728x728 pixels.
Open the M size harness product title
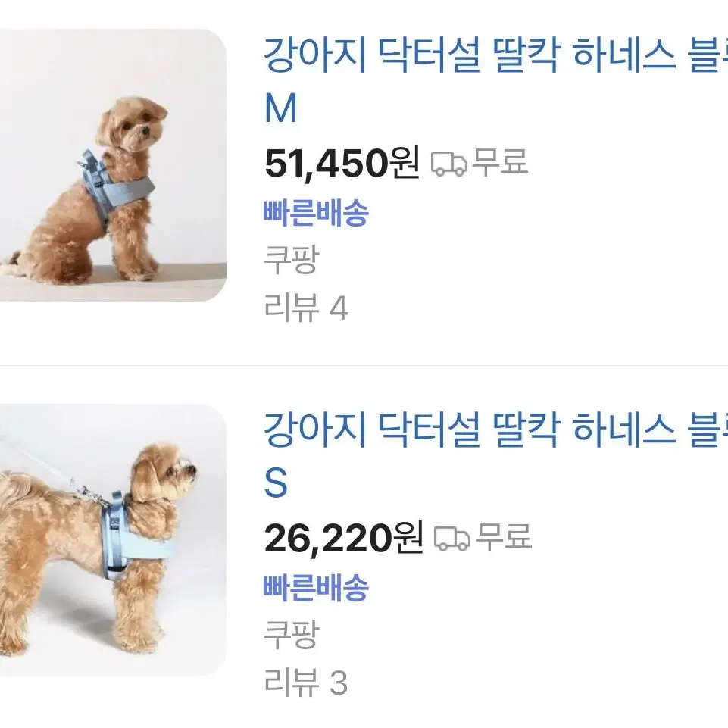click(x=495, y=81)
